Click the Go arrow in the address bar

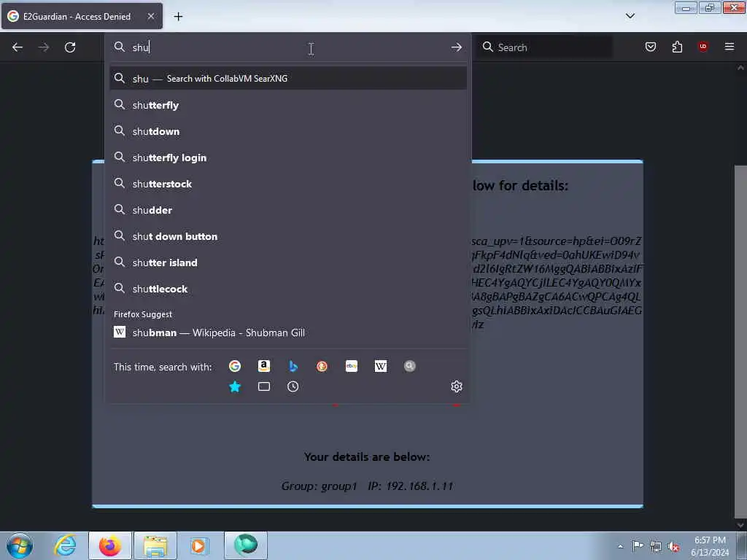pyautogui.click(x=457, y=47)
